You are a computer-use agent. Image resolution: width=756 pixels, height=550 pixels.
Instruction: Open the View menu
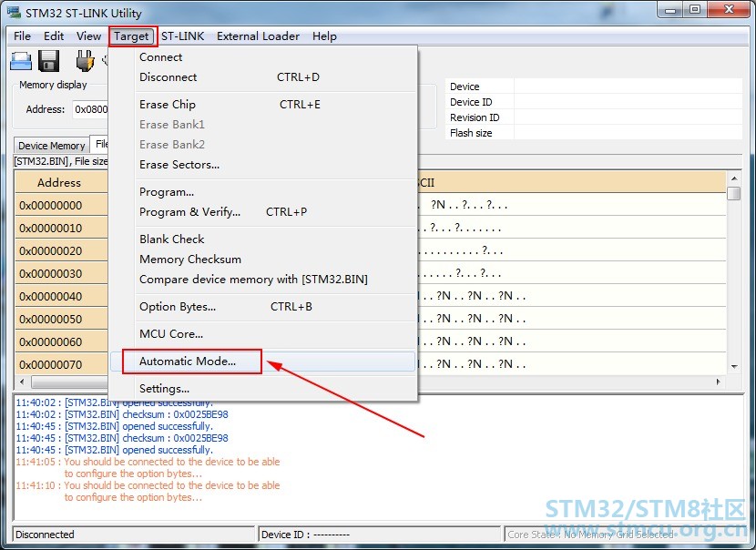pyautogui.click(x=88, y=36)
